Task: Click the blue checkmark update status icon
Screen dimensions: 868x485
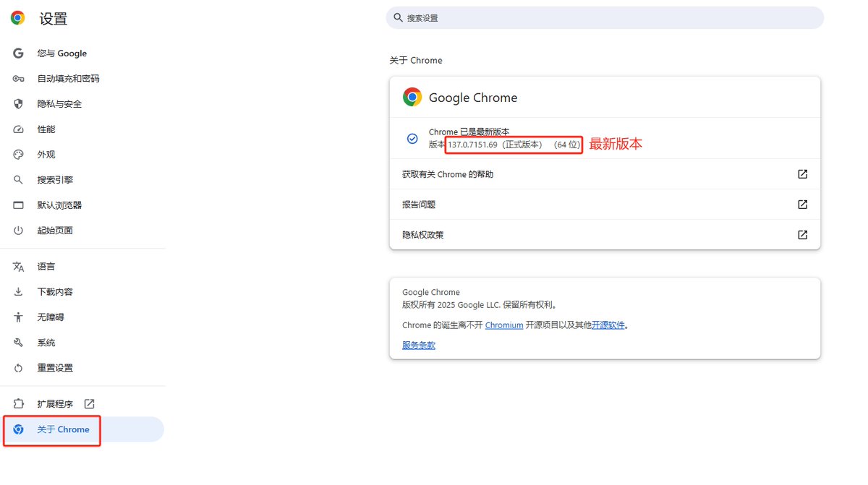Action: [x=412, y=138]
